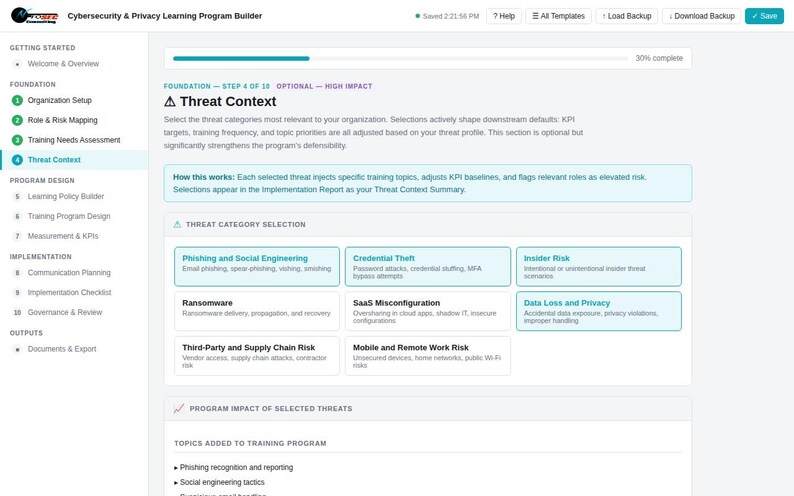This screenshot has height=496, width=794.
Task: Go to Measurement & KPIs step
Action: [x=74, y=236]
